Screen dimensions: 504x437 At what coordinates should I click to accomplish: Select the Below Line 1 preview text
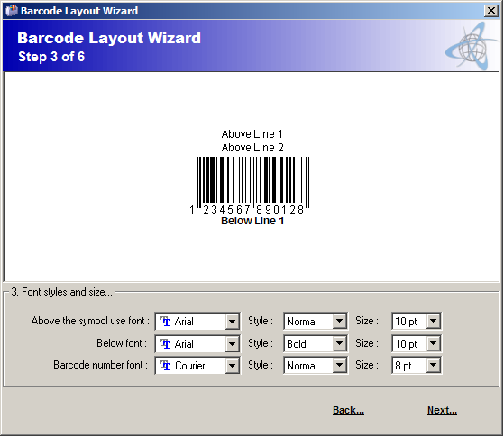point(252,221)
